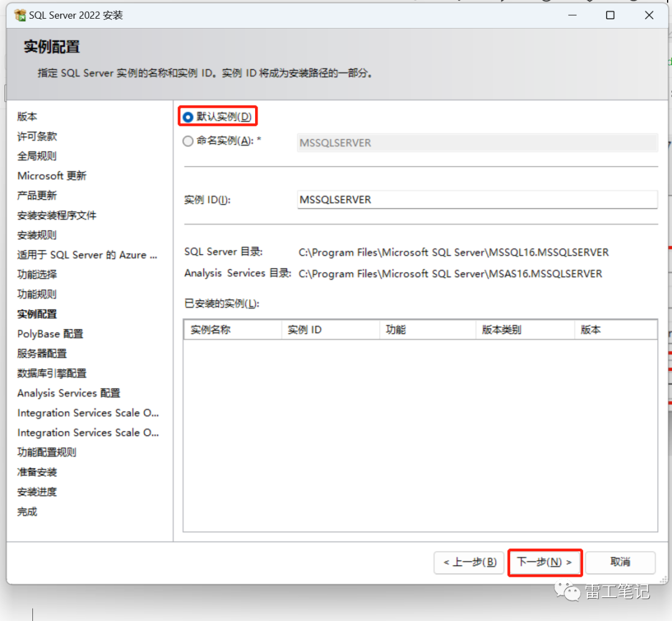
Task: Click the SQL Server 目录 label
Action: point(223,251)
